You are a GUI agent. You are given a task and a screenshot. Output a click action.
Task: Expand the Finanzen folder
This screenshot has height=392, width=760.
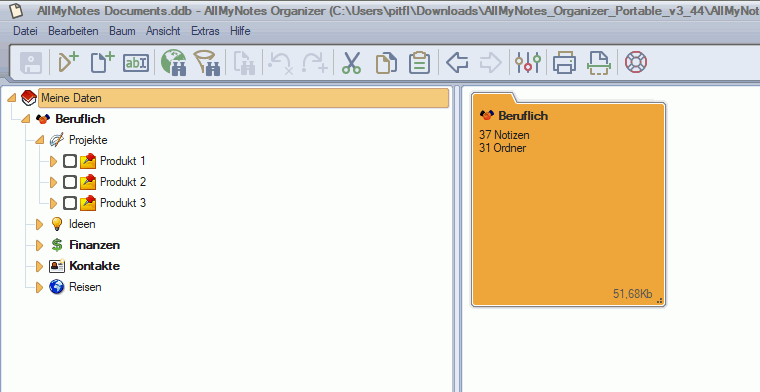[x=39, y=245]
